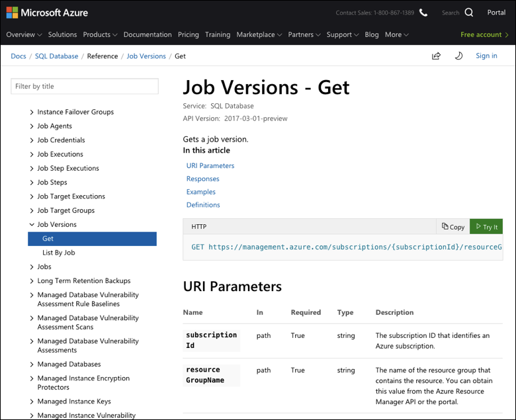Screen dimensions: 516x420
Task: Click the phone icon beside Contact Sales
Action: (x=423, y=13)
